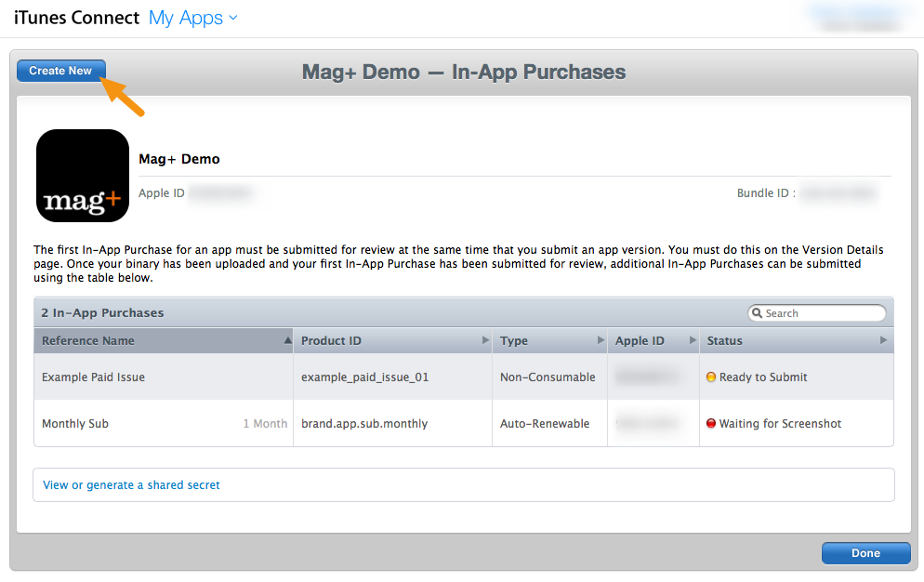924x582 pixels.
Task: Click the red Waiting for Screenshot status icon
Action: pos(711,423)
